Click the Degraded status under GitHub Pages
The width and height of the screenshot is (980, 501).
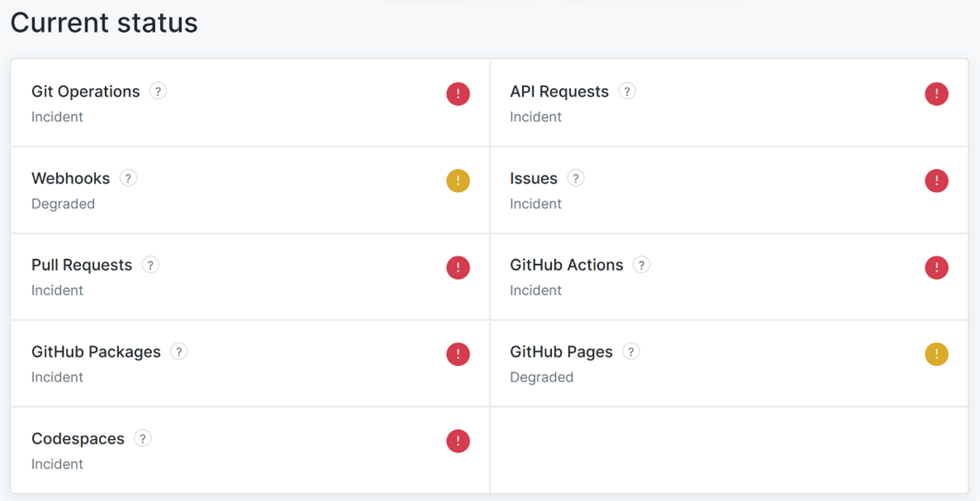pos(541,378)
